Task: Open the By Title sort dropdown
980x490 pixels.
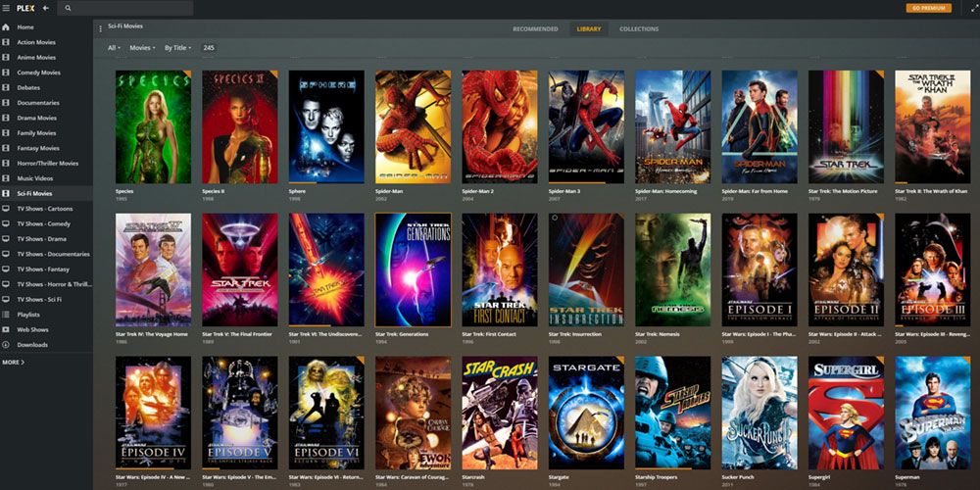Action: tap(177, 48)
